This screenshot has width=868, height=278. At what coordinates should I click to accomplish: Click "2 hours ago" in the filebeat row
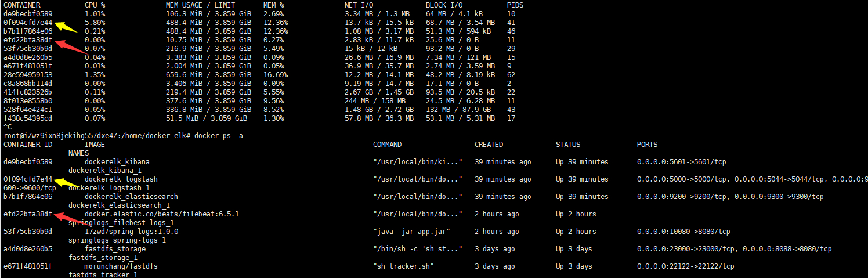[x=497, y=214]
